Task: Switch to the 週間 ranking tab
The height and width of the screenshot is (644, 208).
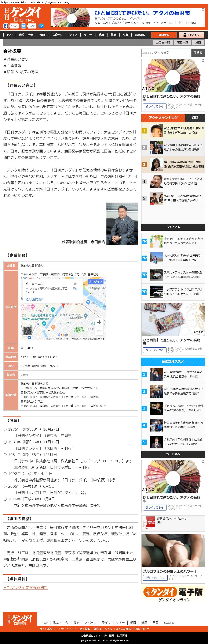Action: tap(195, 118)
